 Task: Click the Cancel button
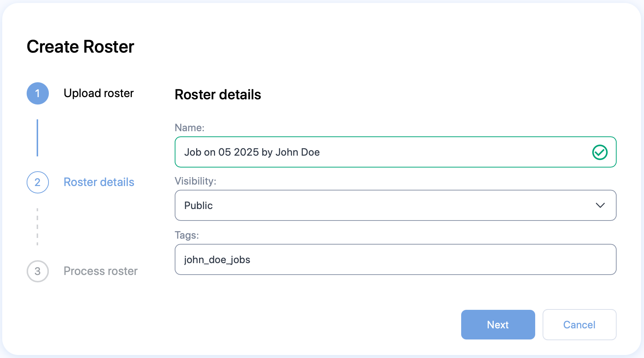(579, 325)
